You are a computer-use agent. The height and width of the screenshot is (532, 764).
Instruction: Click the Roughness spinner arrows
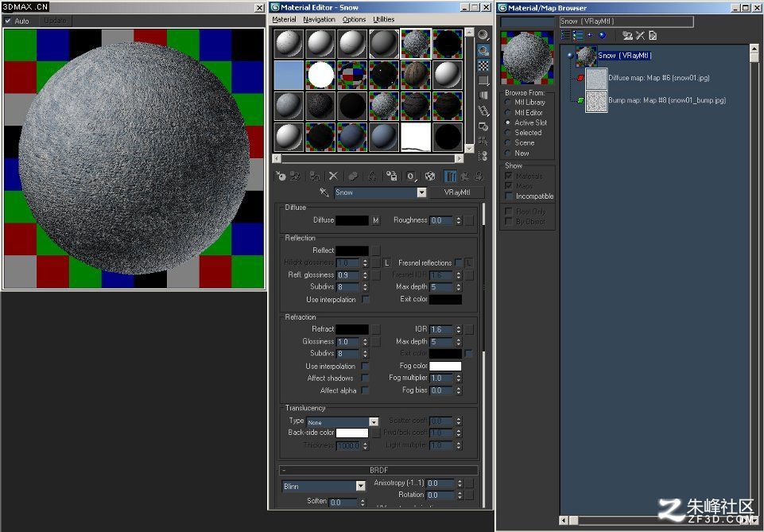point(459,220)
